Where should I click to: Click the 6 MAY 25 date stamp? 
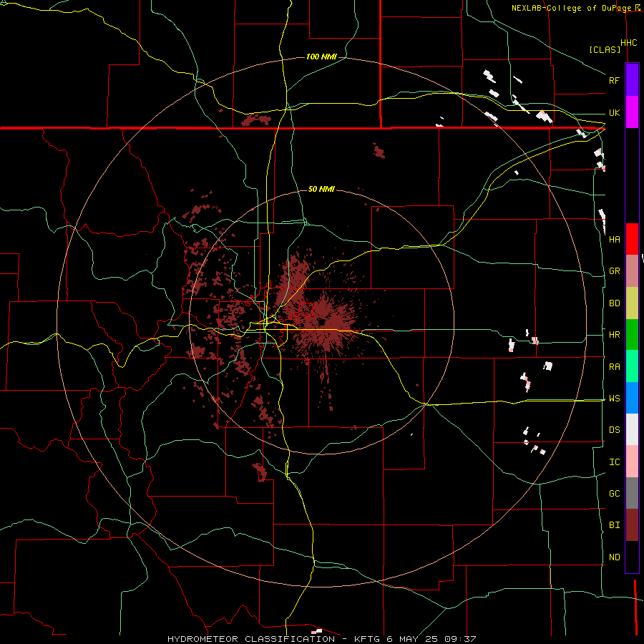click(x=413, y=639)
